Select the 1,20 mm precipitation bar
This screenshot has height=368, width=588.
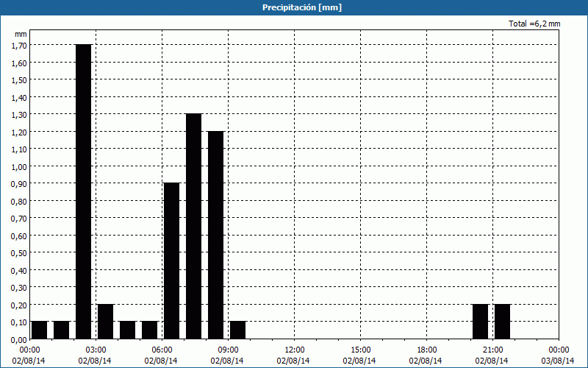point(216,235)
